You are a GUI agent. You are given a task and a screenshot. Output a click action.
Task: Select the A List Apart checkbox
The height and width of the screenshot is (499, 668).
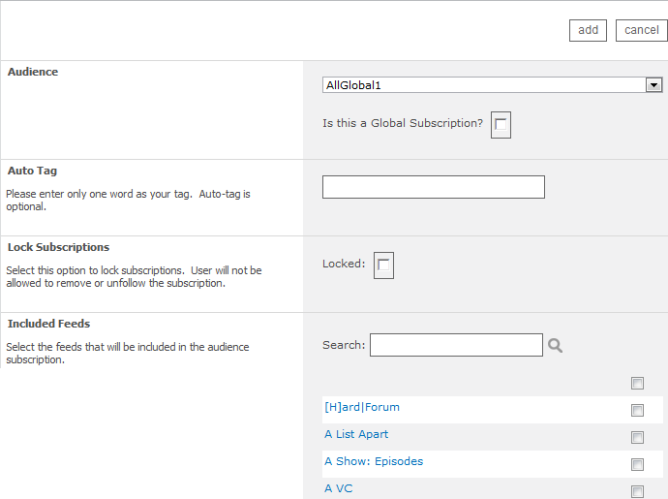tap(637, 437)
